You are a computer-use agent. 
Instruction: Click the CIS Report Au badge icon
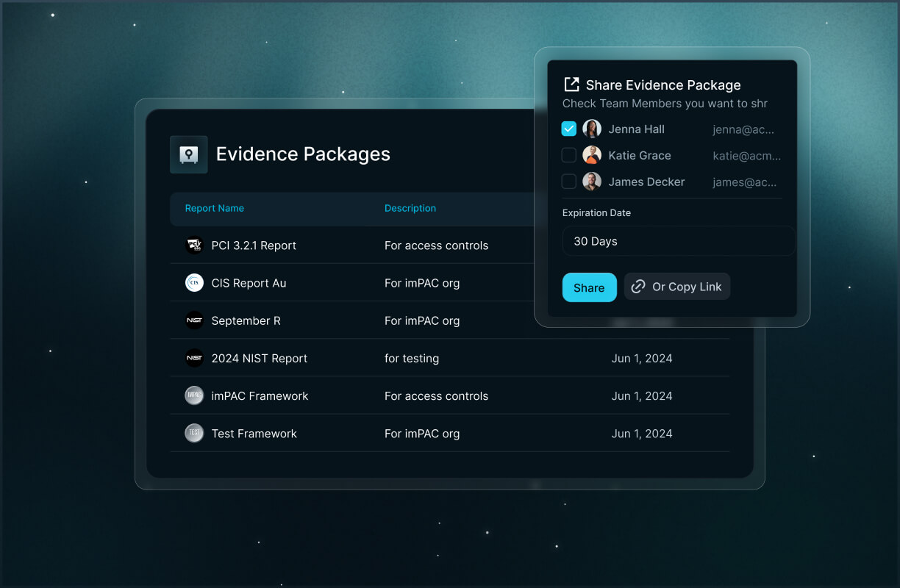pyautogui.click(x=194, y=282)
